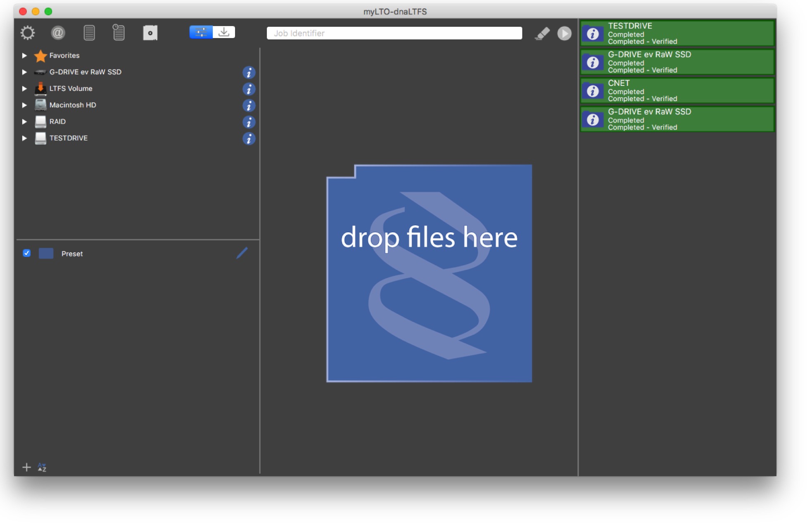Switch to the download/restore segment
Viewport: 812px width, 527px height.
(x=224, y=32)
